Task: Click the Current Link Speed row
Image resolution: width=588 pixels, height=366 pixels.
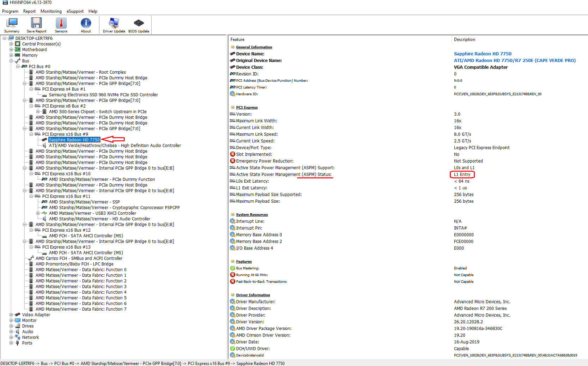Action: (x=408, y=141)
